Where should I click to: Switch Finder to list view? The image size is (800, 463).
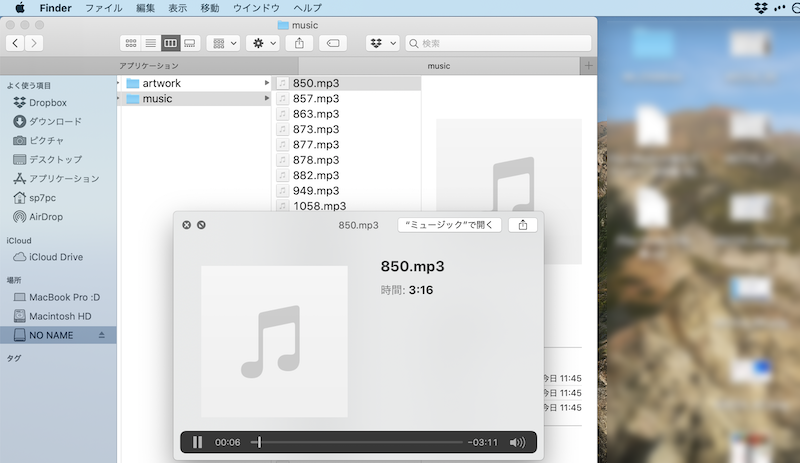click(x=150, y=43)
